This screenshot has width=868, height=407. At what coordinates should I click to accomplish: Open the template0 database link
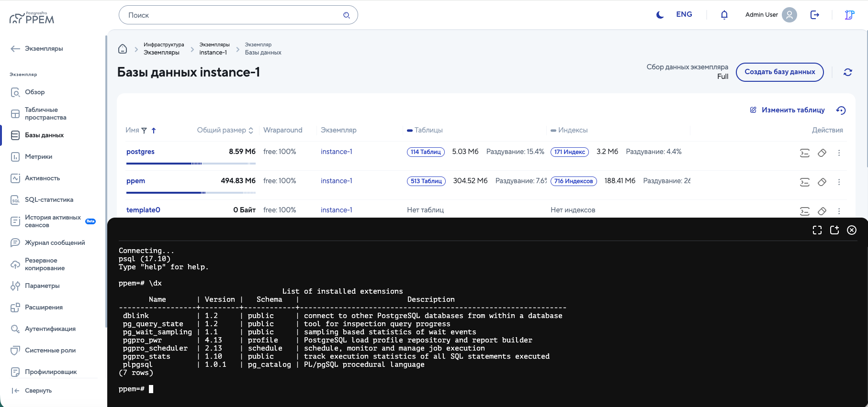pyautogui.click(x=143, y=210)
